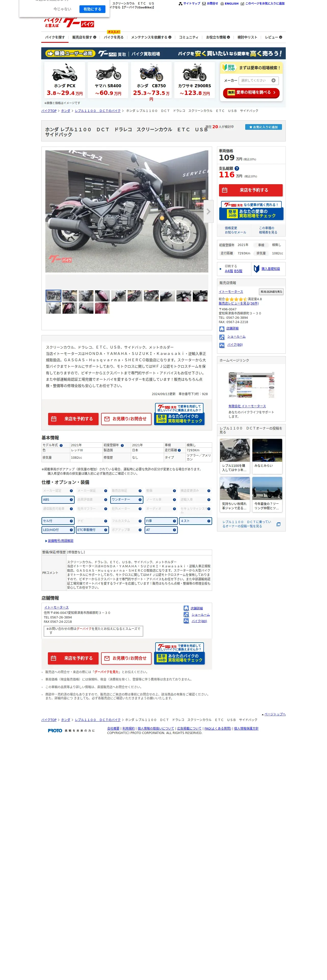Open help icon beside モデル年式
Image resolution: width=327 pixels, height=980 pixels.
[61, 445]
